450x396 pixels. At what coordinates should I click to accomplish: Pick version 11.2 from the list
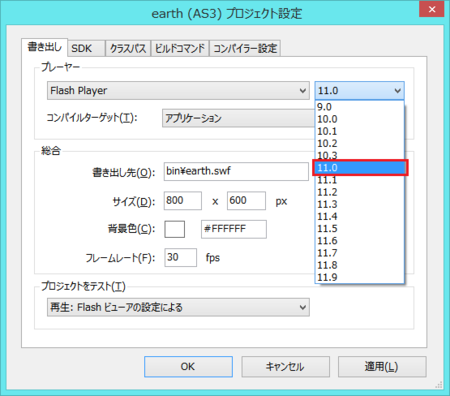[x=360, y=192]
